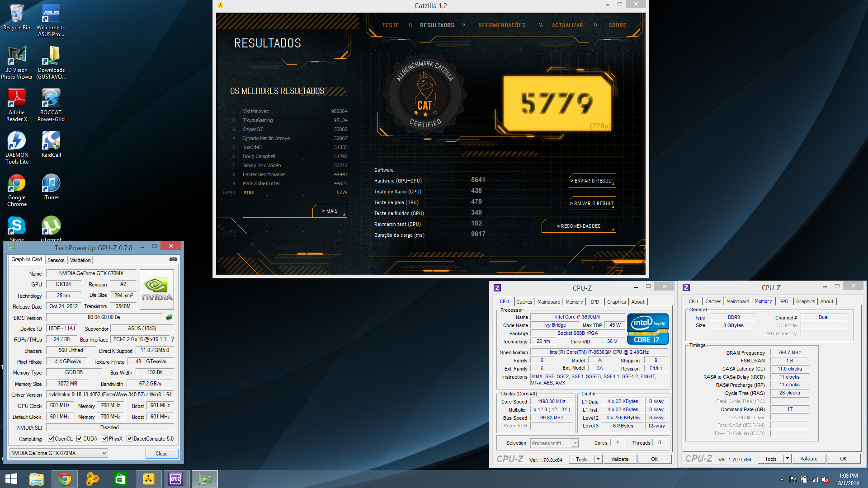Open Welcome to ASUS Pro shortcut
Viewport: 868px width, 488px height.
(51, 20)
